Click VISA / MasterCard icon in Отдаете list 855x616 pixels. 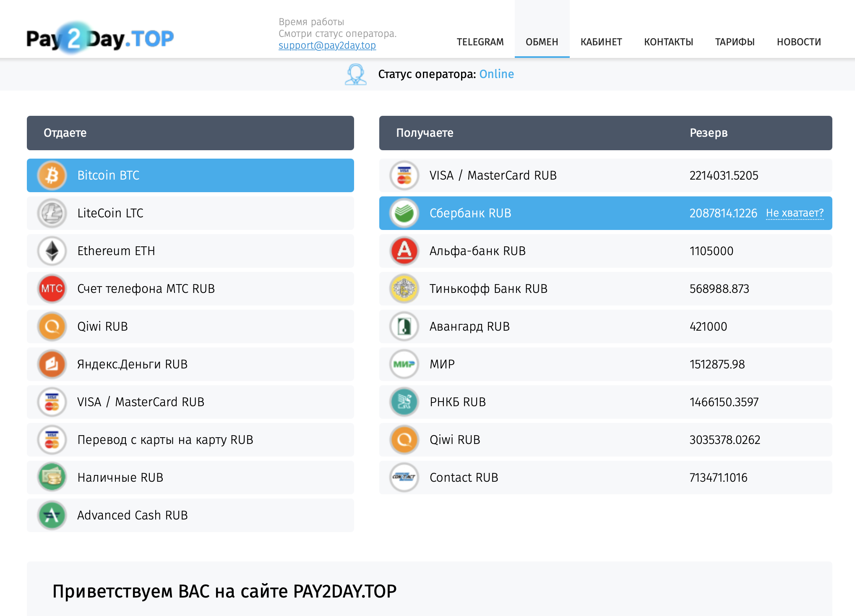pyautogui.click(x=52, y=402)
